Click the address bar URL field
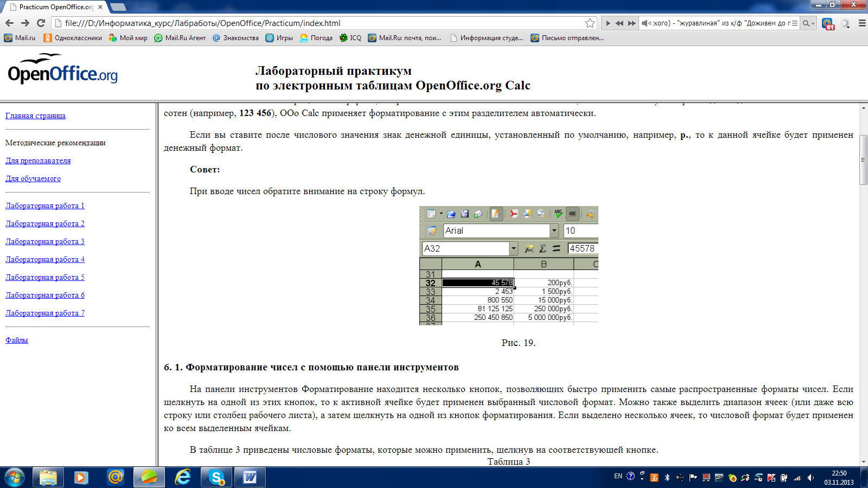Viewport: 868px width, 488px height. (323, 23)
